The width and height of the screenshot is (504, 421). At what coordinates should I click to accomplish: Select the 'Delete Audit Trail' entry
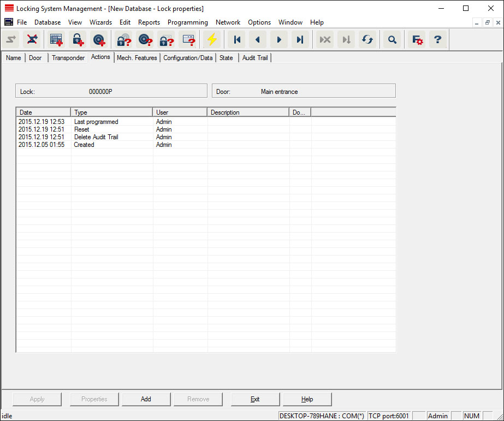pyautogui.click(x=96, y=137)
